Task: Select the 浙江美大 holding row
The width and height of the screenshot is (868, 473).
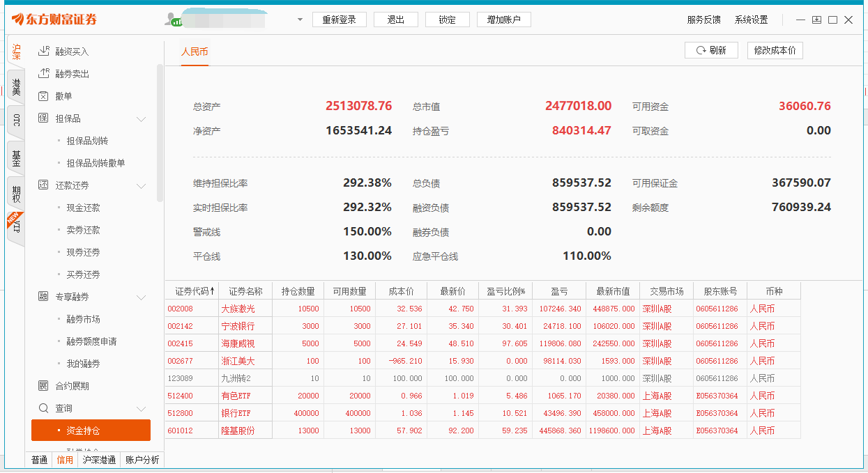Action: [x=482, y=361]
